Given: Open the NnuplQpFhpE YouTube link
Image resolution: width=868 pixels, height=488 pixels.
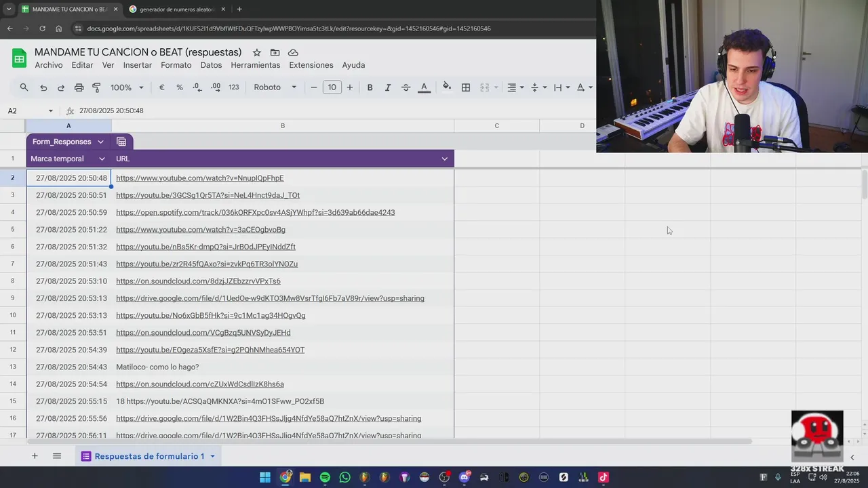Looking at the screenshot, I should tap(200, 178).
